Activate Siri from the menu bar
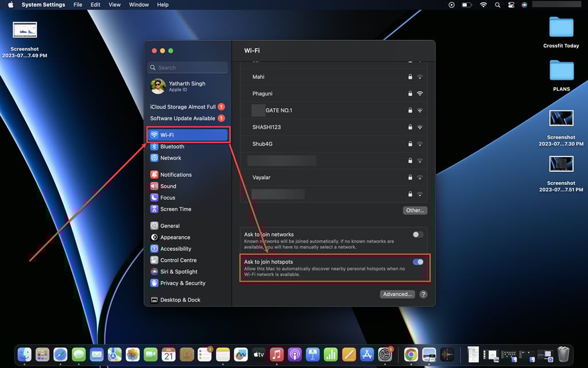Screen dimensions: 588x368 point(524,5)
